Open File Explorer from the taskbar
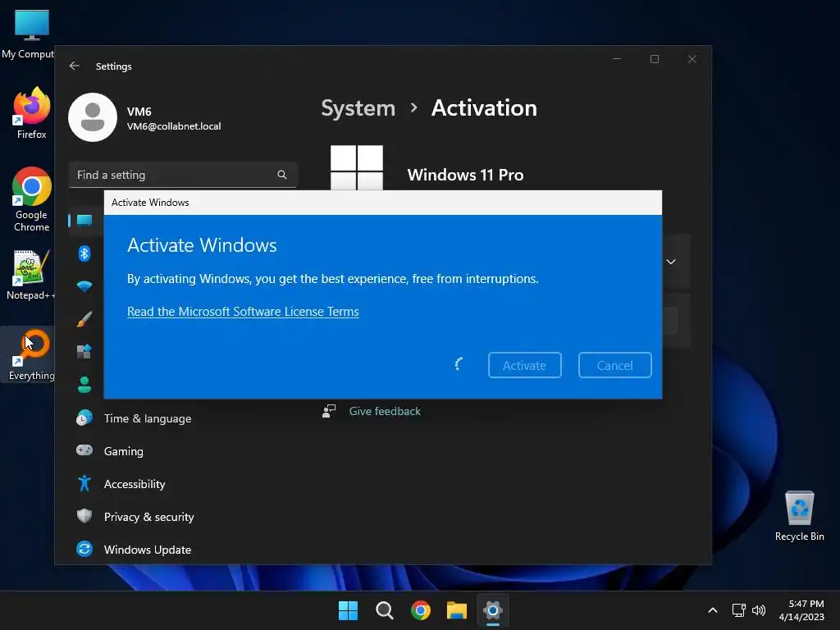 pos(457,610)
